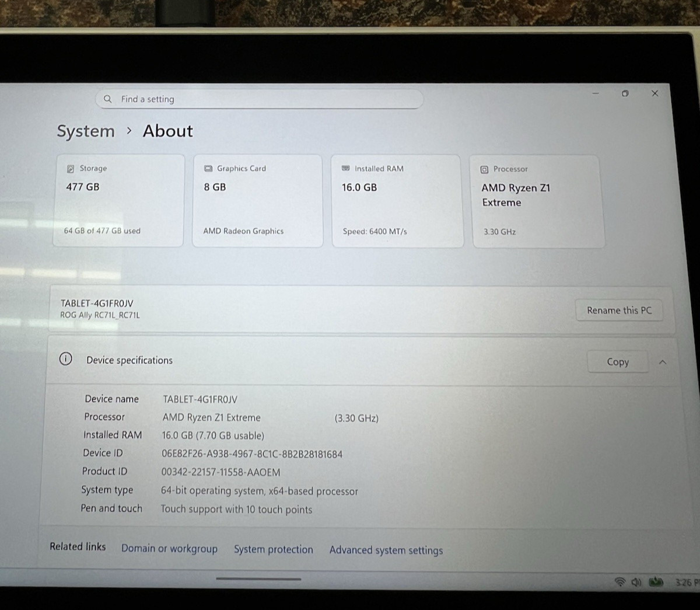Select Product ID value 00342-22157-11558-AAOEM
This screenshot has height=610, width=700.
coord(220,472)
